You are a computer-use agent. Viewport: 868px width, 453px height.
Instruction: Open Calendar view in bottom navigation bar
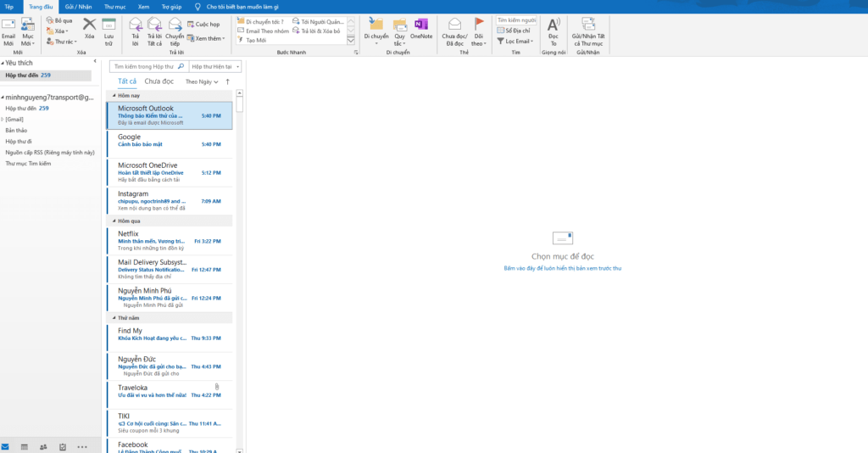coord(25,446)
